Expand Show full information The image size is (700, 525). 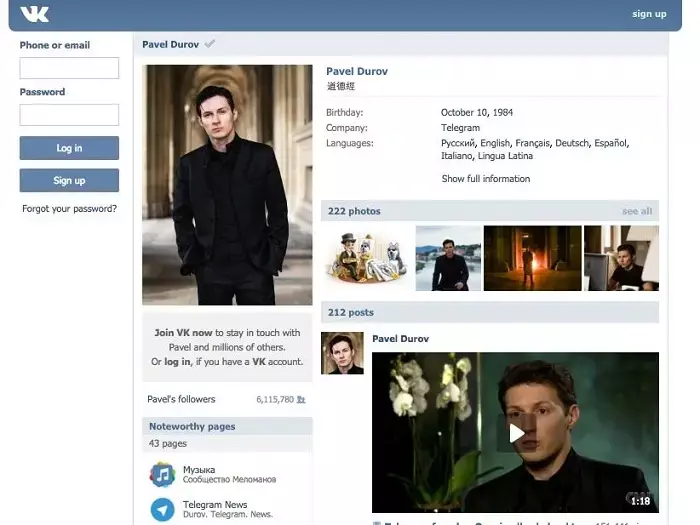pos(486,179)
